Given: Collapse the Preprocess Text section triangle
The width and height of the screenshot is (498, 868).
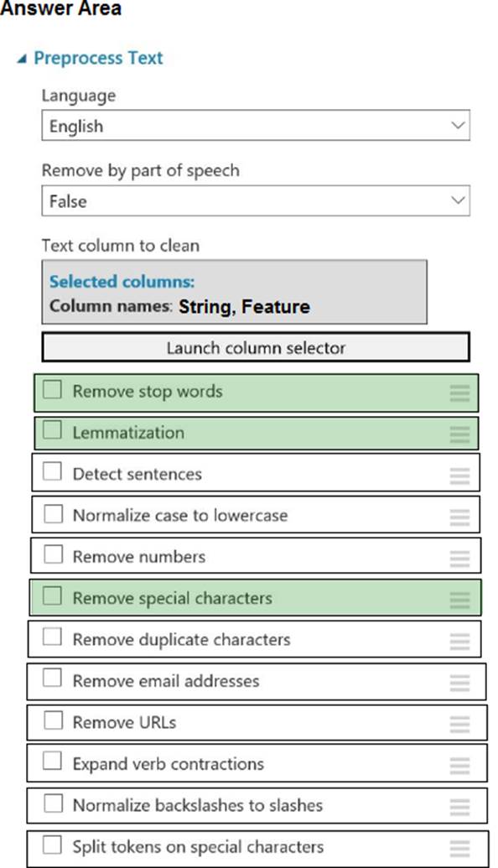Looking at the screenshot, I should pos(21,59).
